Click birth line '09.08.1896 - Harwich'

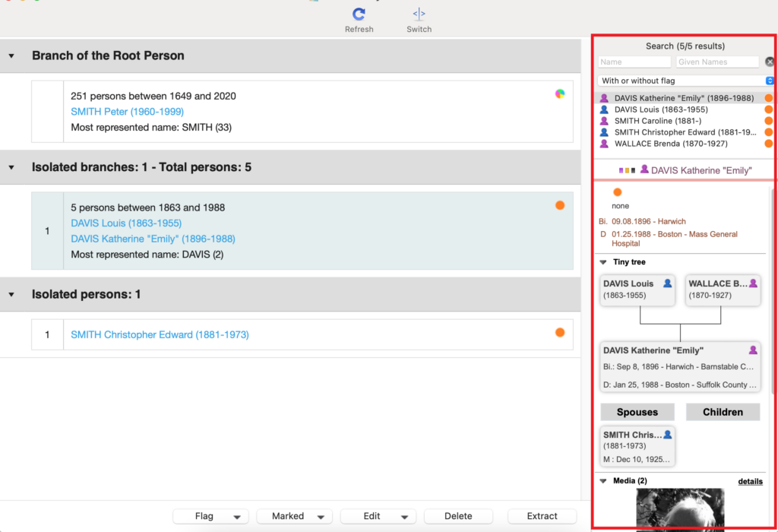pos(649,221)
